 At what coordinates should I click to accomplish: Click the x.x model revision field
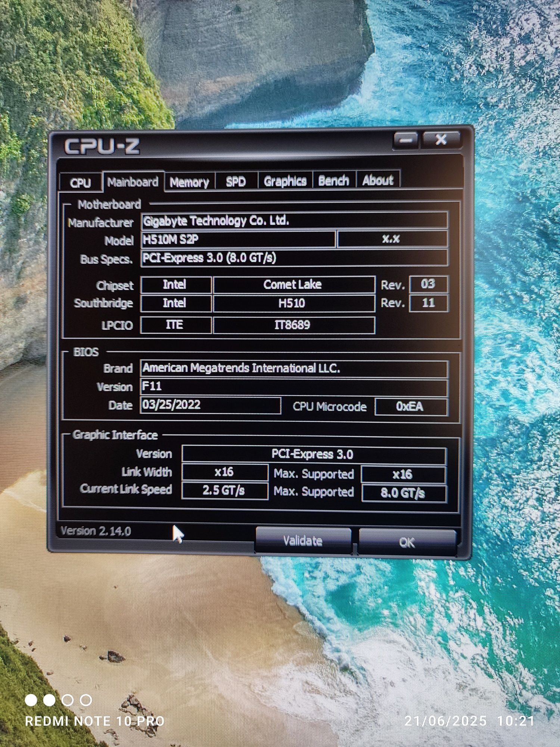[x=392, y=239]
